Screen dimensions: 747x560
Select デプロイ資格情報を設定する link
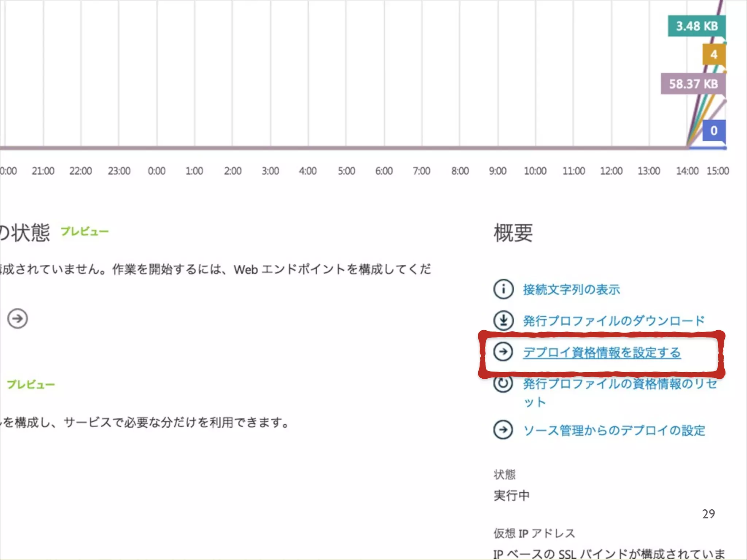602,353
